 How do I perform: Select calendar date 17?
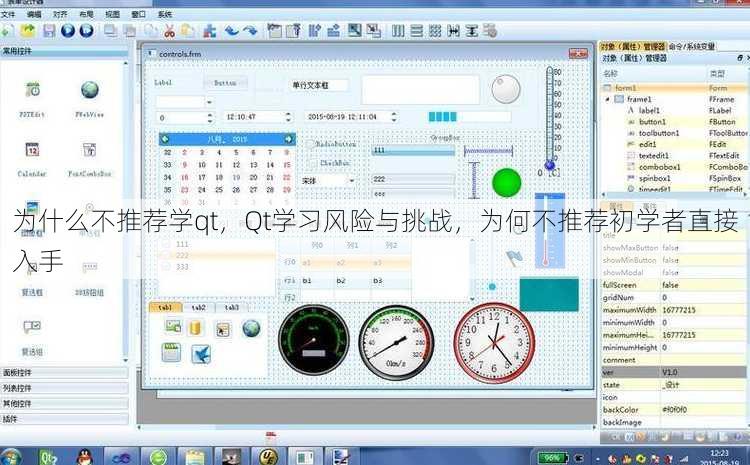click(202, 177)
